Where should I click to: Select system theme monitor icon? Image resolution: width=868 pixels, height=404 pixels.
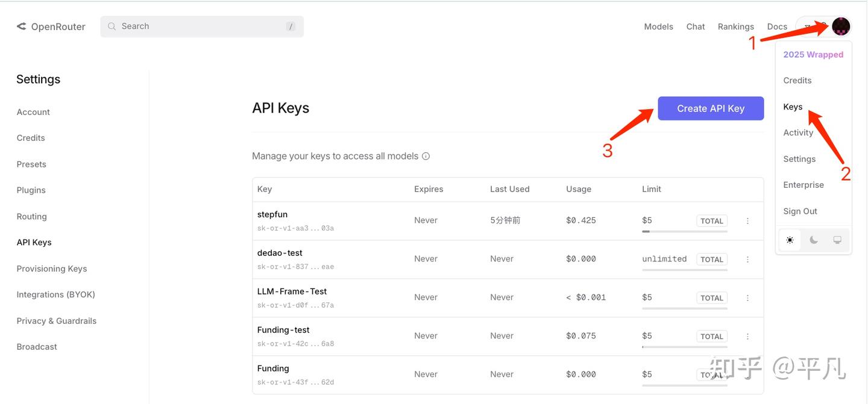tap(837, 240)
